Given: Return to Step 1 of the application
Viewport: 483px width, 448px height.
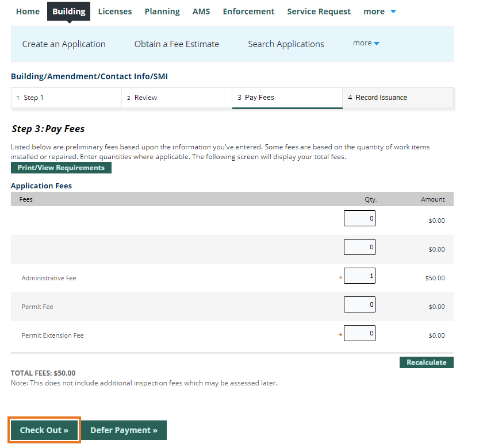Looking at the screenshot, I should [x=66, y=98].
